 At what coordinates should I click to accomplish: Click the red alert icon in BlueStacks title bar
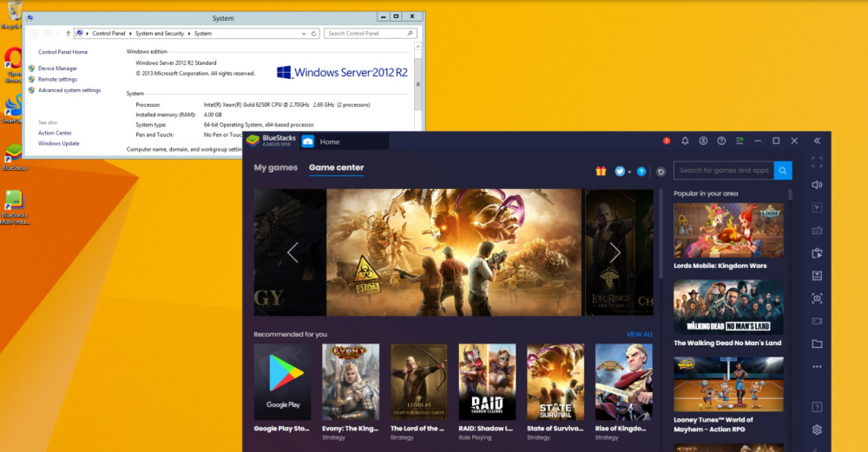(x=667, y=141)
